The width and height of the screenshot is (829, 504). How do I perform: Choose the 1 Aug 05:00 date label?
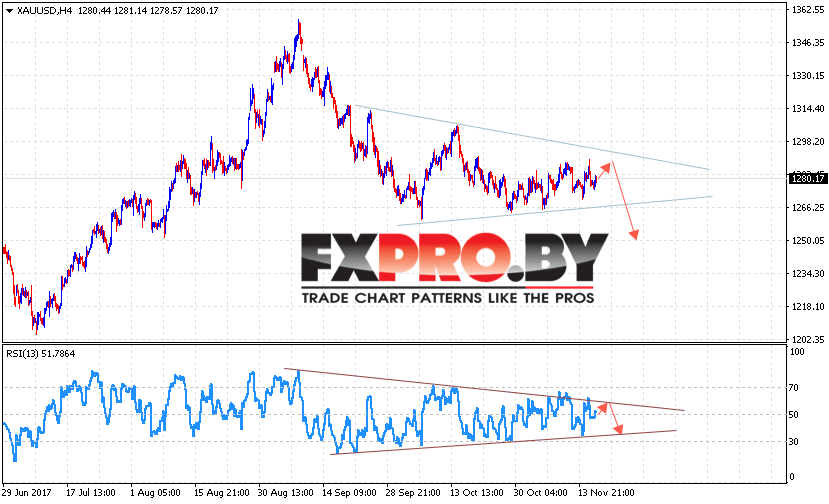pos(155,492)
